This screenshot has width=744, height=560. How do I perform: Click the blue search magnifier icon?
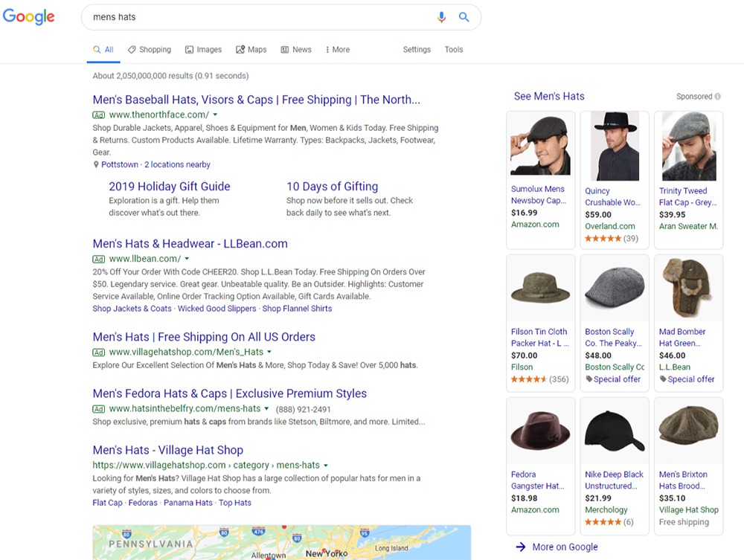464,17
